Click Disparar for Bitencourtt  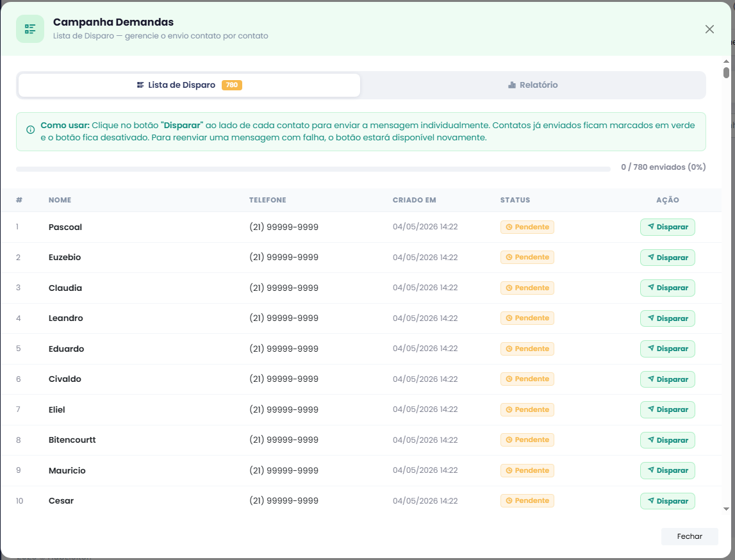coord(668,440)
